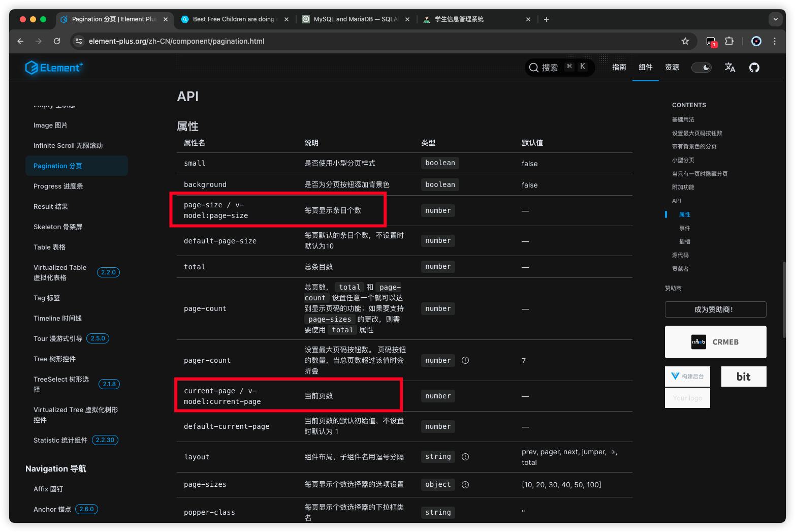795x532 pixels.
Task: Click the Your logo sponsor placeholder
Action: coord(687,398)
